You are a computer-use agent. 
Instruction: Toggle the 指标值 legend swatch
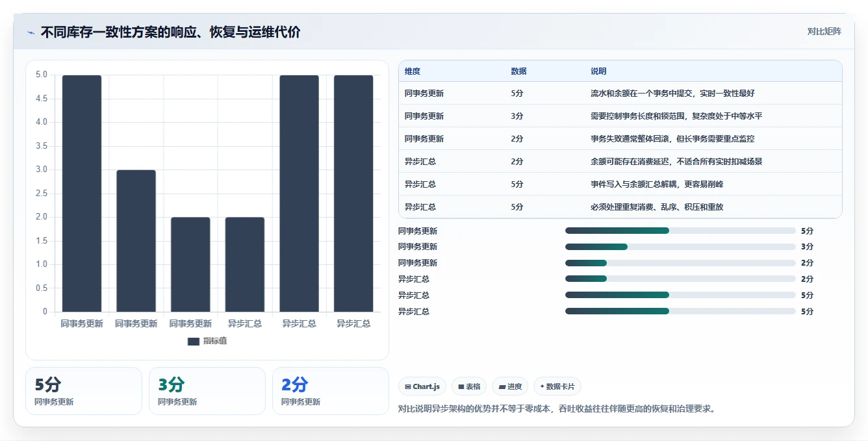193,341
